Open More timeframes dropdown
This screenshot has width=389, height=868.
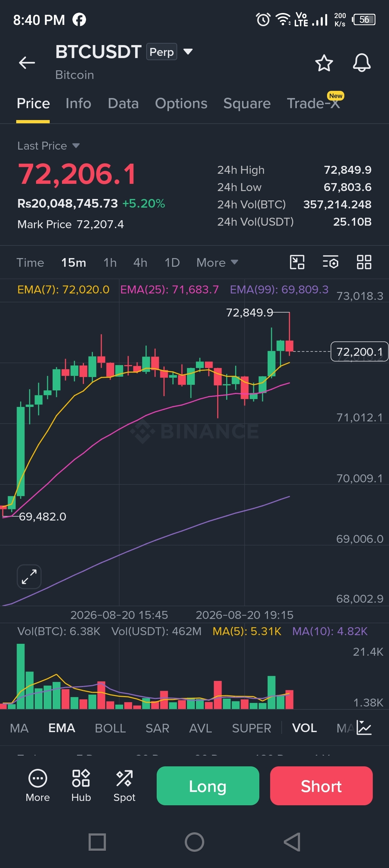pos(217,262)
